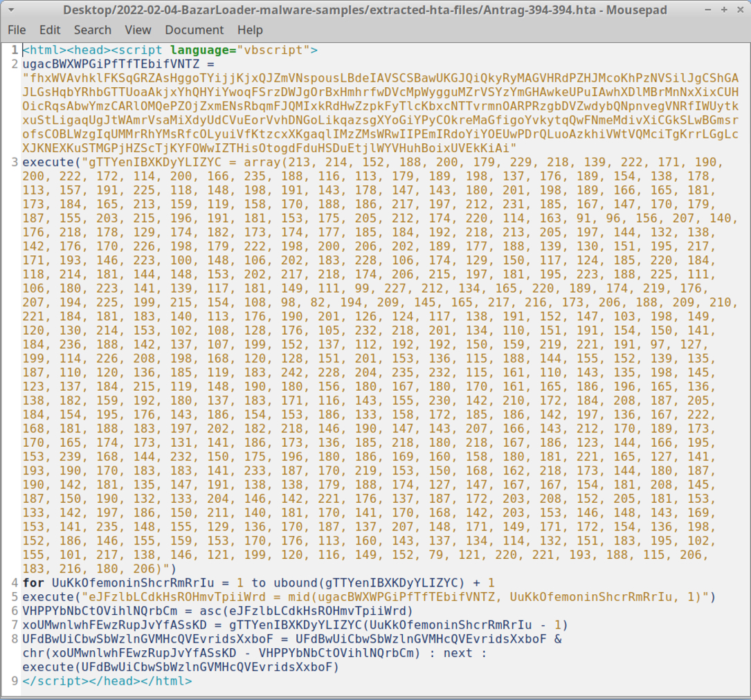
Task: Open the window menu arrow in title bar
Action: (11, 10)
